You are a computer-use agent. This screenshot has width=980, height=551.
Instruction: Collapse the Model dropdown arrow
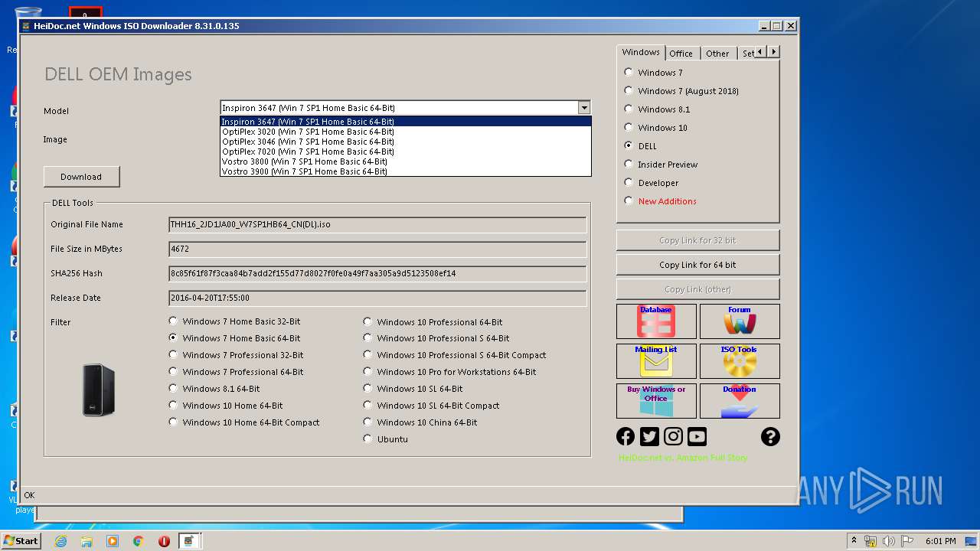coord(584,108)
